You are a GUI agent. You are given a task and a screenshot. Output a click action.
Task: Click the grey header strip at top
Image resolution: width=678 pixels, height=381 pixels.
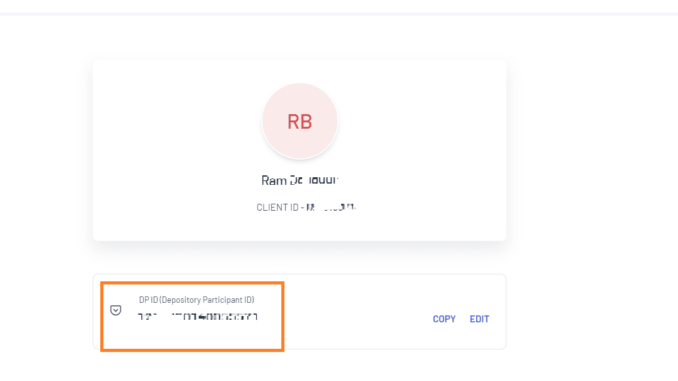tap(339, 14)
